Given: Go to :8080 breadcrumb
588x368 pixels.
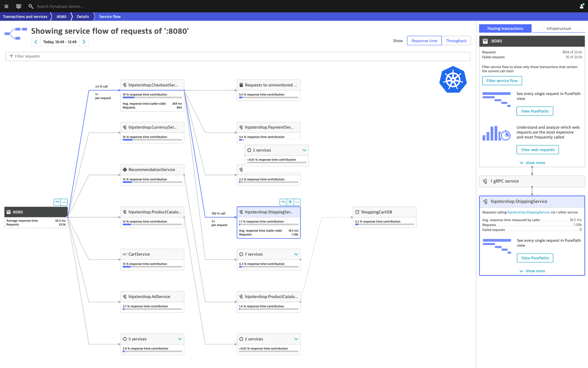Looking at the screenshot, I should [61, 17].
